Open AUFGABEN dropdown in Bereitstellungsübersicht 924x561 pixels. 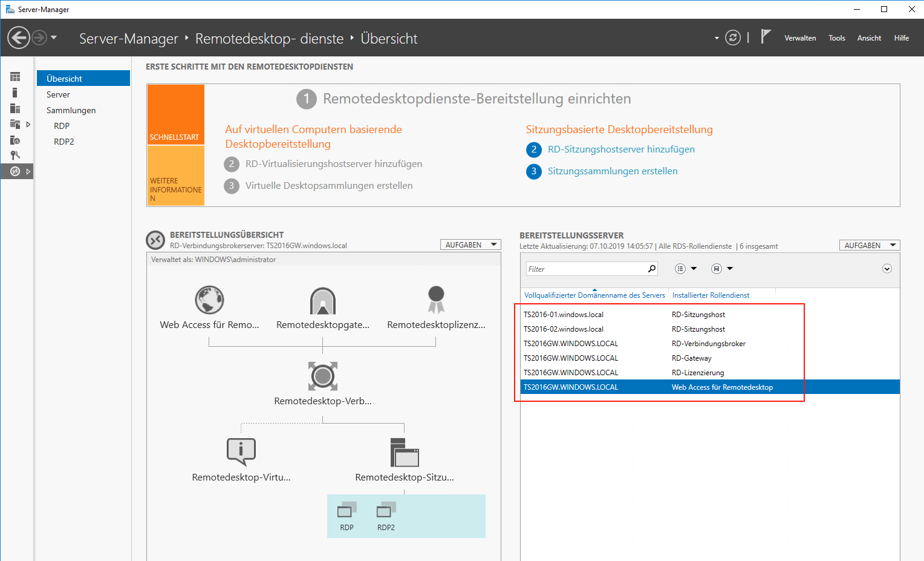[470, 245]
